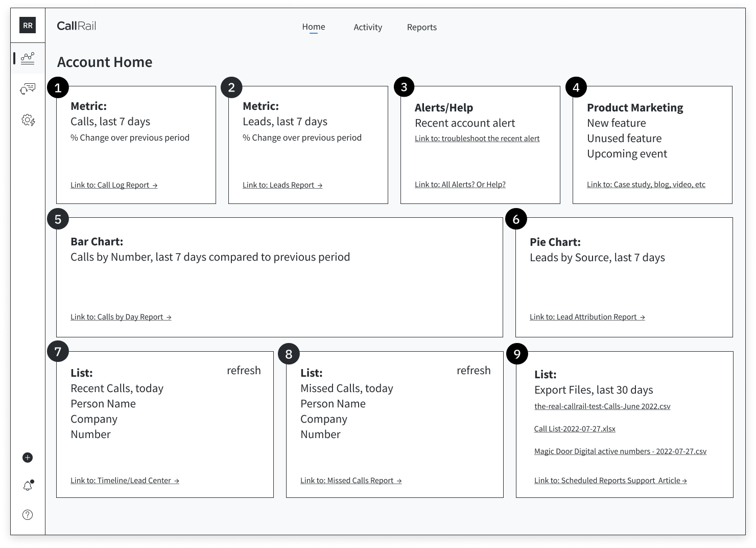The height and width of the screenshot is (548, 756).
Task: Open the Call Log Report link
Action: [114, 185]
